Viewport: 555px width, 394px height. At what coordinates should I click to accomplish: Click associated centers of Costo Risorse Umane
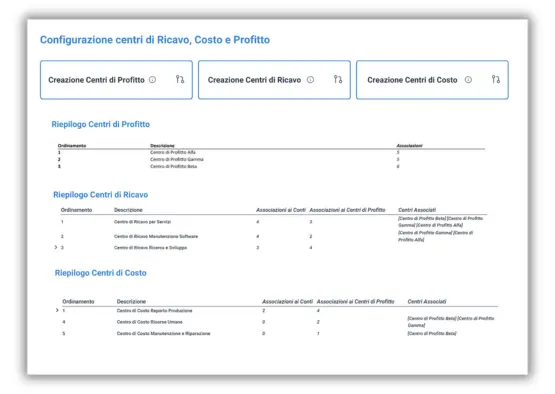(x=451, y=322)
